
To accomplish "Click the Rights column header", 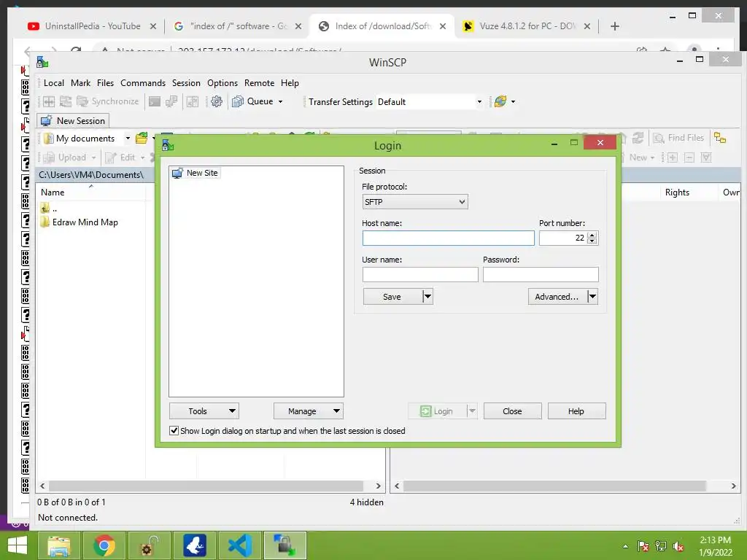I will click(x=677, y=192).
